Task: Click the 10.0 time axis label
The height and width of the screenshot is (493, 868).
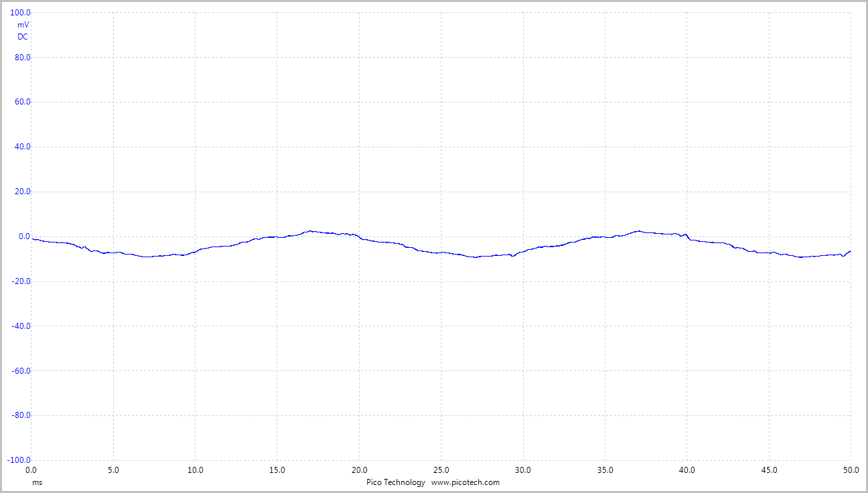Action: [195, 470]
